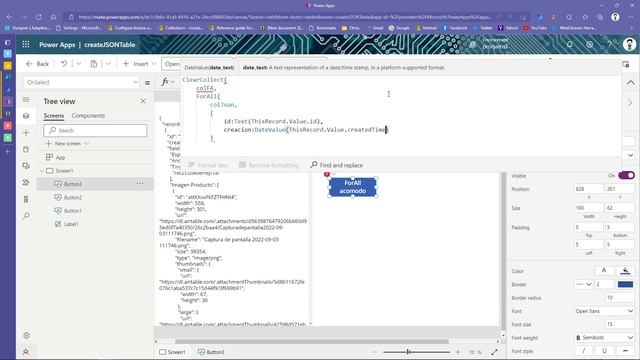The width and height of the screenshot is (640, 360).
Task: Select Button1 in the tree view
Action: (x=96, y=211)
